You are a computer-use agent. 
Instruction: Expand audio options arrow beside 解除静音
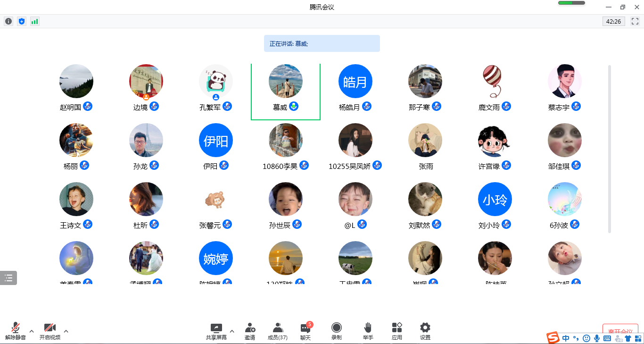click(x=32, y=331)
